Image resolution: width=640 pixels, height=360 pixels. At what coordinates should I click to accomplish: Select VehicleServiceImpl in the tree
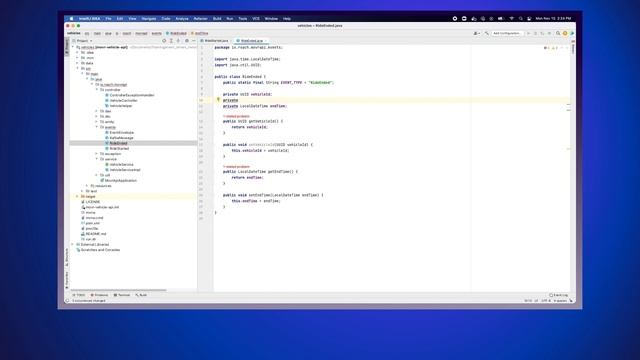(125, 170)
